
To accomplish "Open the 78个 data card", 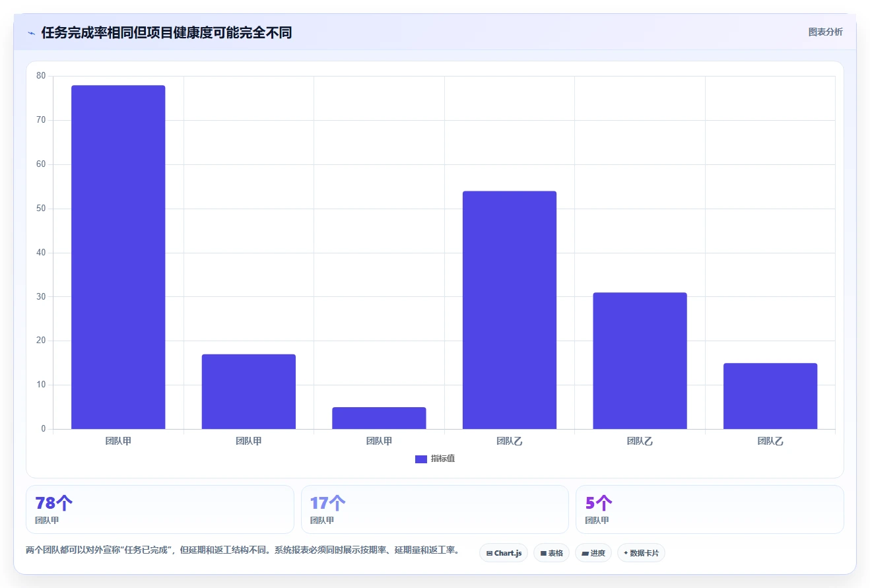I will pyautogui.click(x=160, y=509).
